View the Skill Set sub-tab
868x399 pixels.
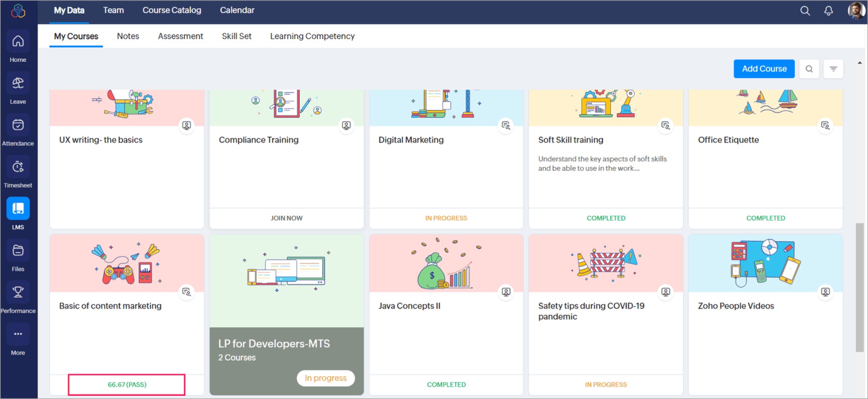click(237, 36)
